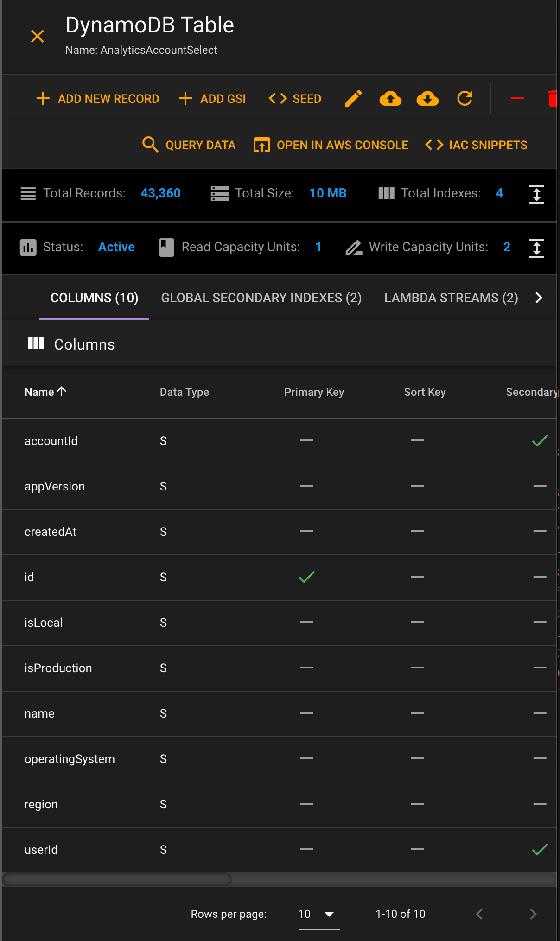Click the Write Capacity Units value
The height and width of the screenshot is (941, 560).
(507, 247)
